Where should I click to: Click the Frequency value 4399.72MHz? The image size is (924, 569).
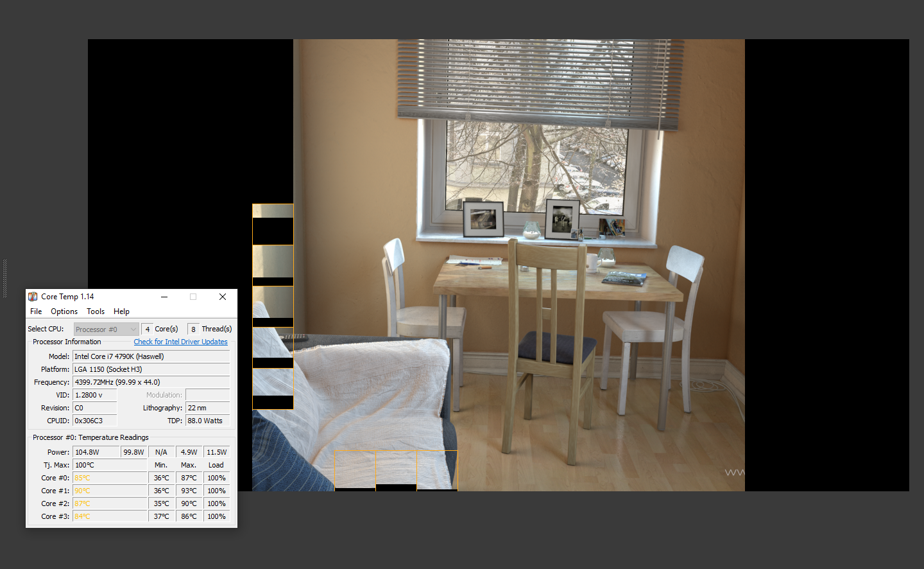coord(151,382)
